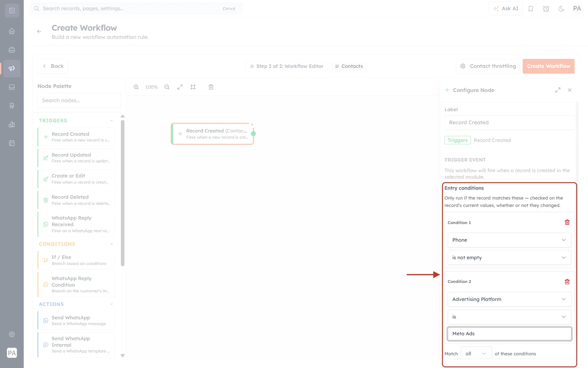Click the Create Workflow button
The image size is (588, 368).
pos(548,66)
